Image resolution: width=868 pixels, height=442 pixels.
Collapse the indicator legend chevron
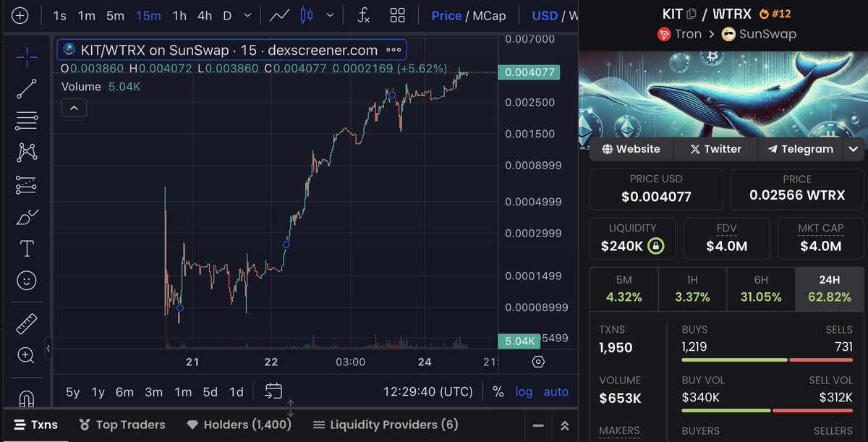point(74,109)
